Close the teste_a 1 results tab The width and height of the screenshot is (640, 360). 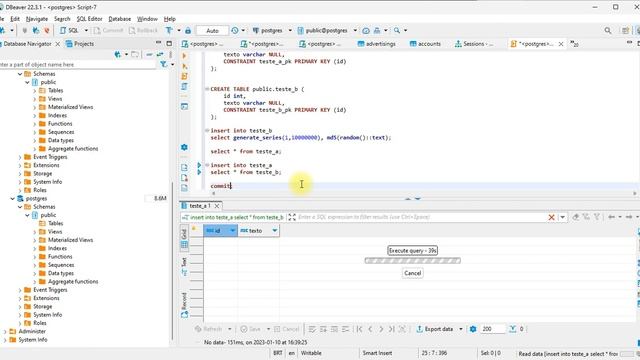click(217, 206)
